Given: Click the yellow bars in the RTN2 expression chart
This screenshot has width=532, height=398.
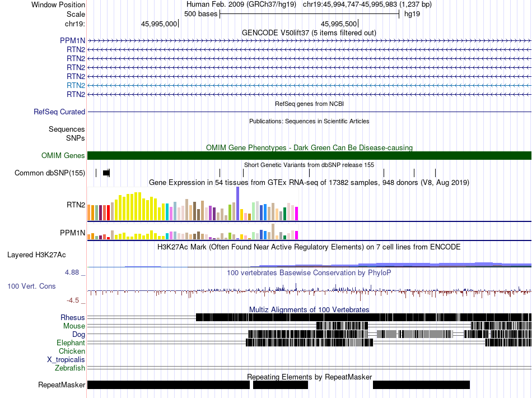Looking at the screenshot, I should (x=139, y=206).
